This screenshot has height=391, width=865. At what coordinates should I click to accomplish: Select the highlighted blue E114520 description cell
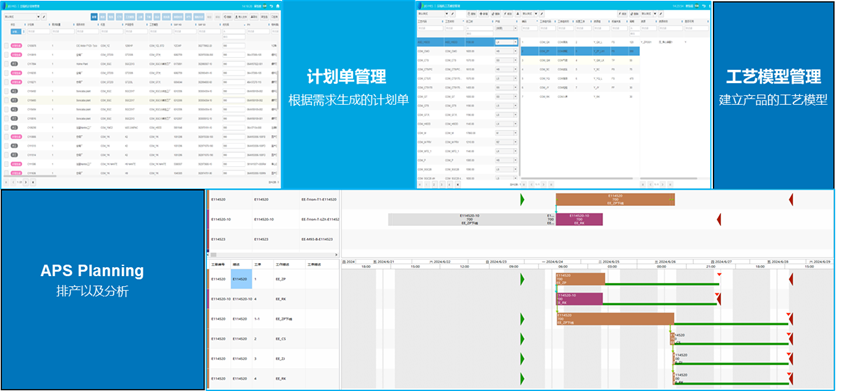pyautogui.click(x=241, y=279)
